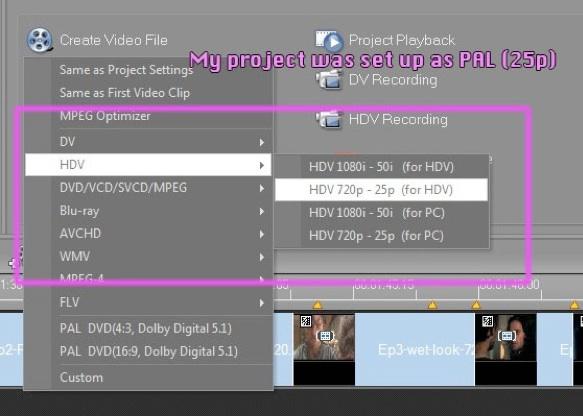The image size is (583, 416).
Task: Click the DV Recording camcorder icon
Action: pos(329,80)
